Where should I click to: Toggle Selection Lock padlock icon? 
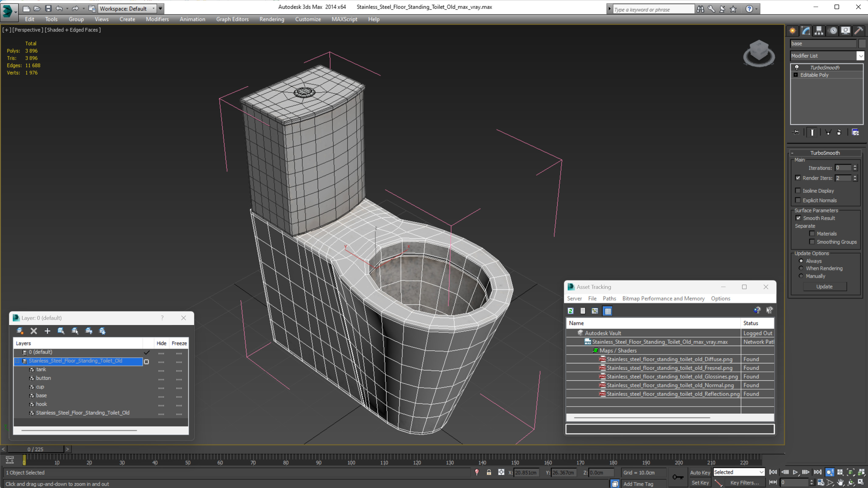point(489,472)
